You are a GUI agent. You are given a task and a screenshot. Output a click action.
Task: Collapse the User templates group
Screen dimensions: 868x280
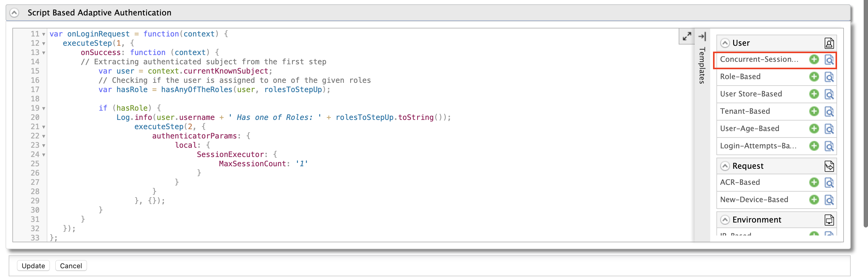(x=725, y=43)
